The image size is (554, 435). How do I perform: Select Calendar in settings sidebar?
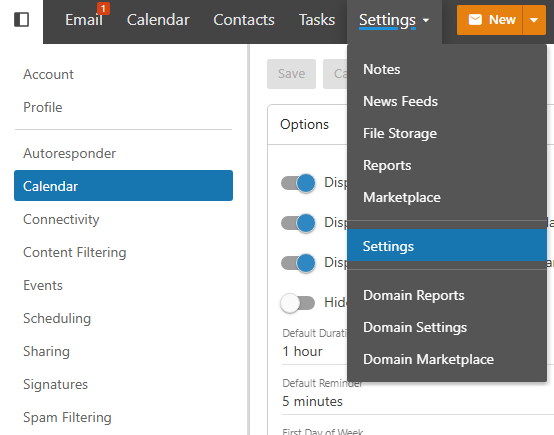(123, 186)
